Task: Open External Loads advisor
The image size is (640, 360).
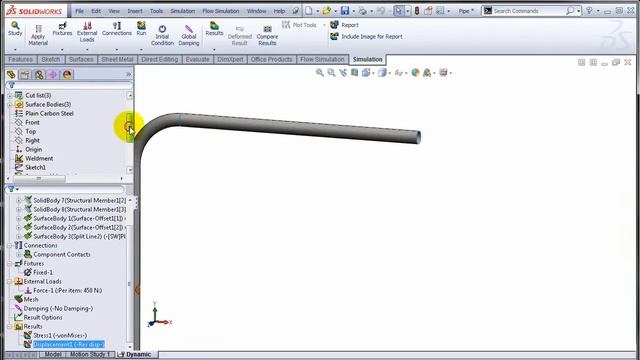Action: click(87, 32)
